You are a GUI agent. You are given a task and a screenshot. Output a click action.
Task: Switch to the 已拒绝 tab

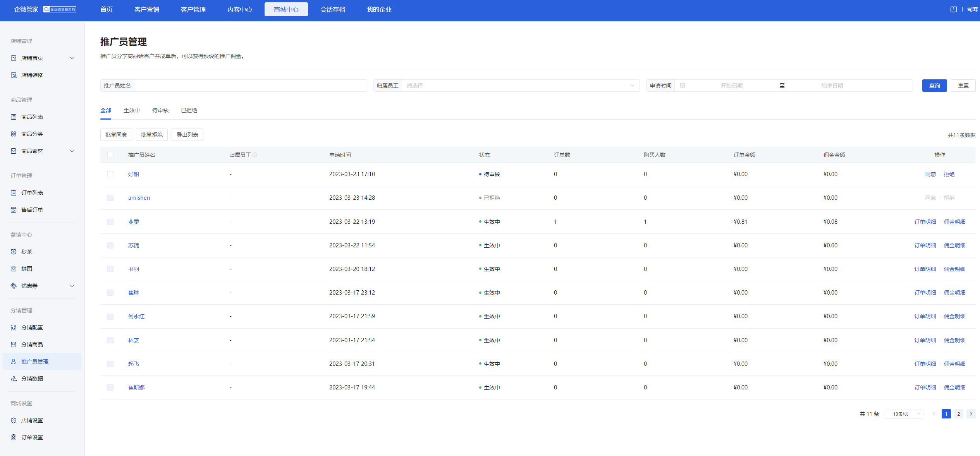[189, 110]
